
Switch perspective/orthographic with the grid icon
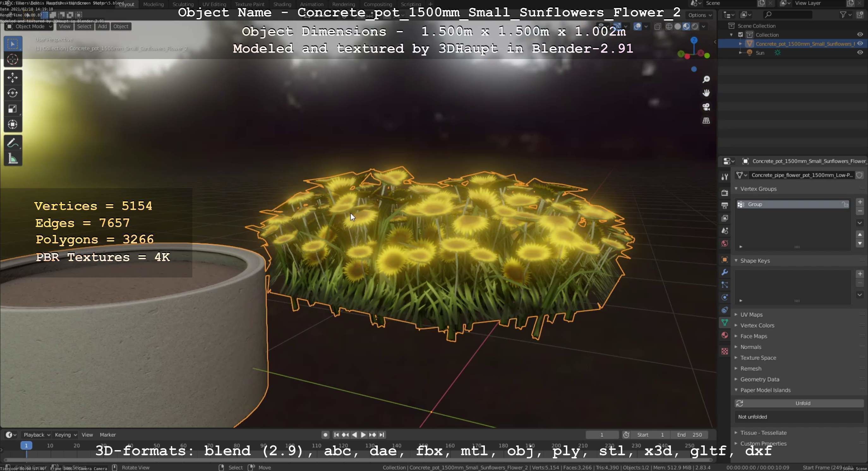tap(706, 121)
